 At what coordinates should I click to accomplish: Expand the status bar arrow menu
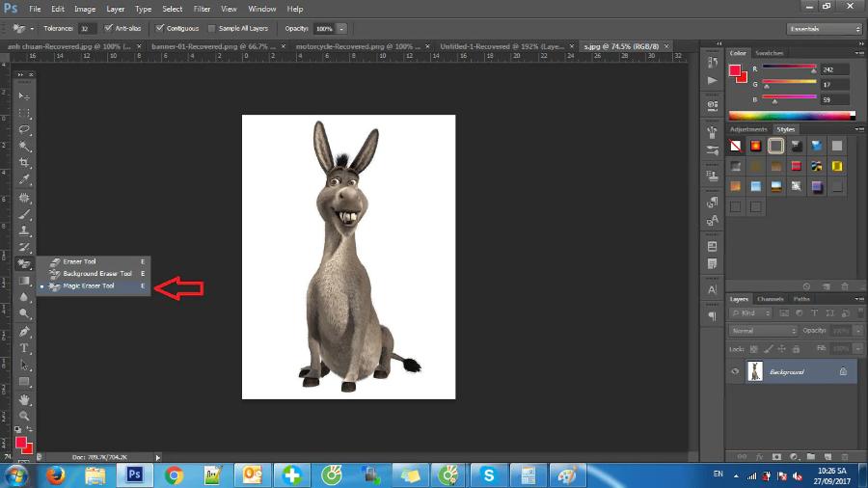tap(158, 457)
